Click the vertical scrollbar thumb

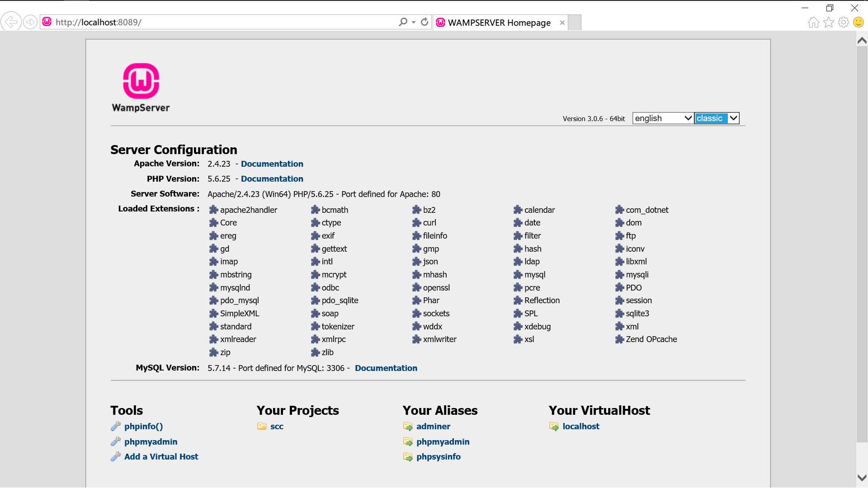862,244
